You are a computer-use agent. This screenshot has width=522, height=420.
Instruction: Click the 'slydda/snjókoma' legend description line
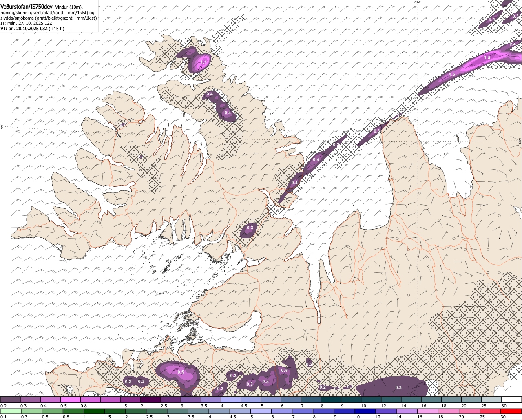[49, 18]
